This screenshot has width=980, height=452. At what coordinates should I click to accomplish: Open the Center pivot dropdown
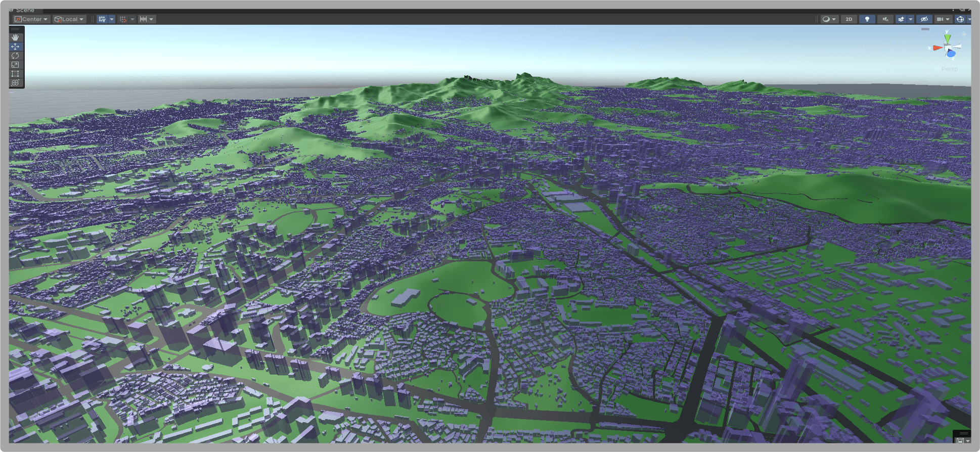coord(31,19)
